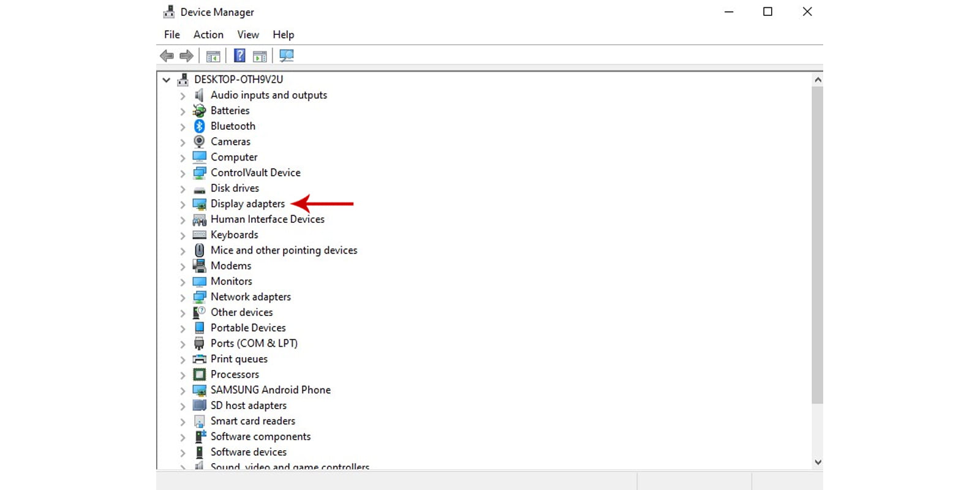The width and height of the screenshot is (980, 490).
Task: Click the Software devices icon
Action: coord(199,452)
